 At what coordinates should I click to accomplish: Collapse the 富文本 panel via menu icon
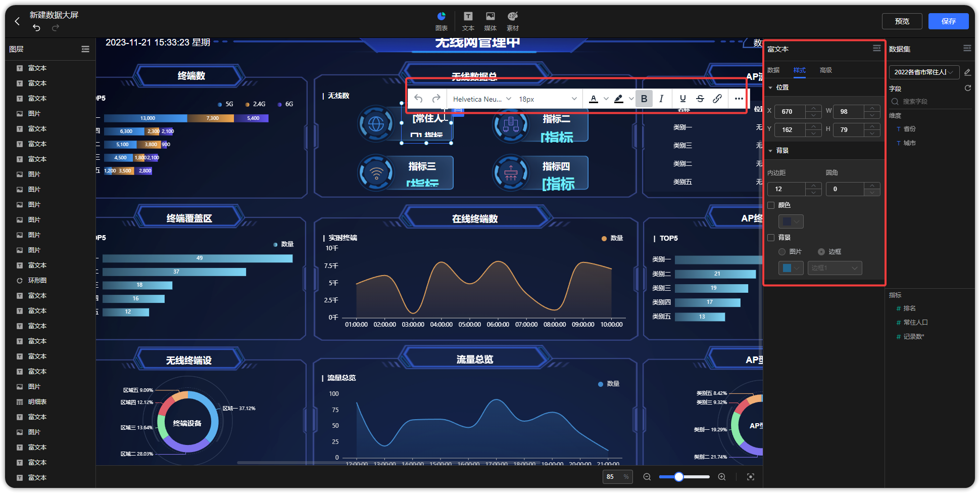(877, 48)
